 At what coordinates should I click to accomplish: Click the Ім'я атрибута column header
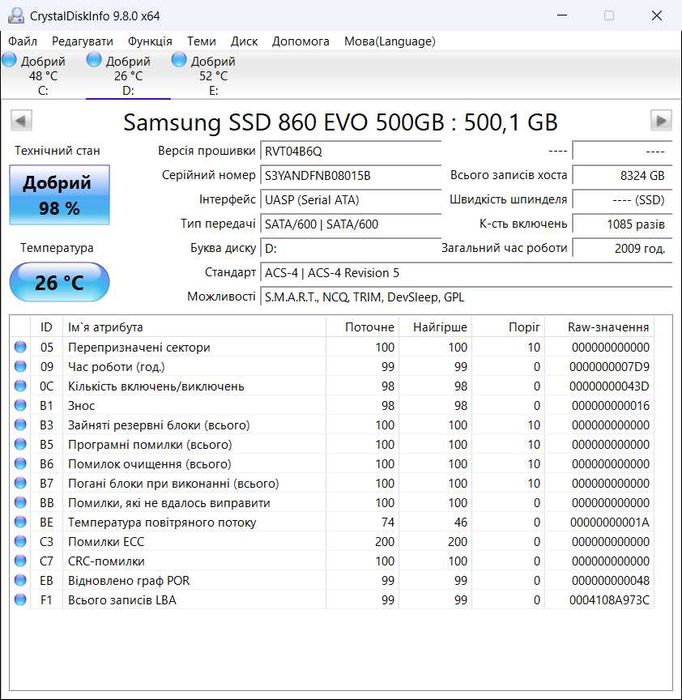[x=194, y=327]
